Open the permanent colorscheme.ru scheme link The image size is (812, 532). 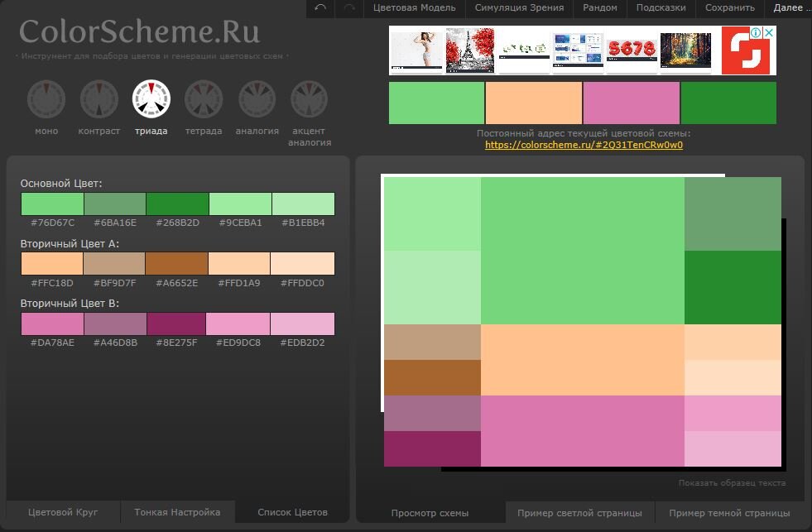click(x=584, y=145)
